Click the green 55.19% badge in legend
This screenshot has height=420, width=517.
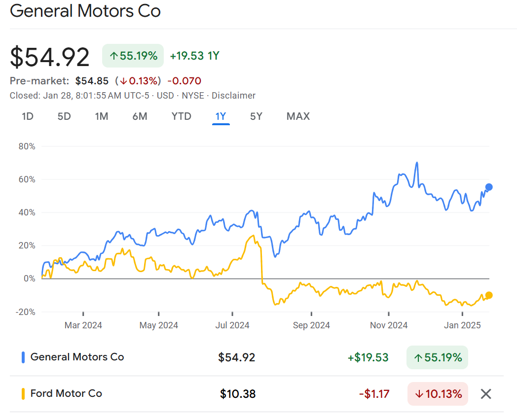(x=437, y=357)
